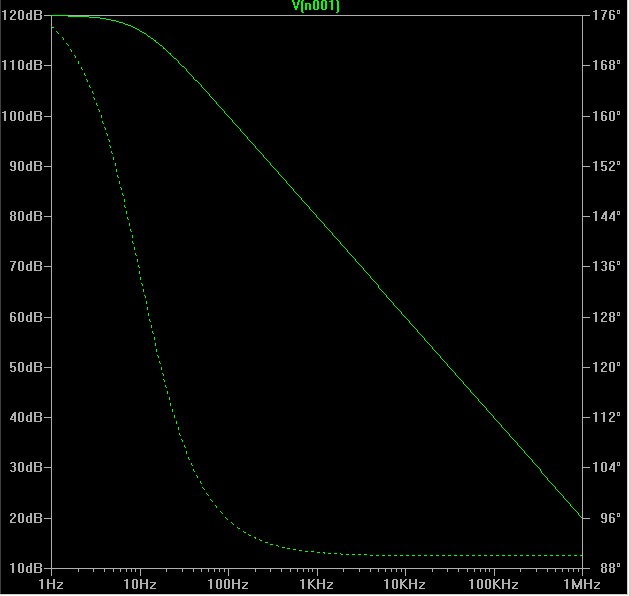Click the 100Hz frequency axis label

(228, 583)
